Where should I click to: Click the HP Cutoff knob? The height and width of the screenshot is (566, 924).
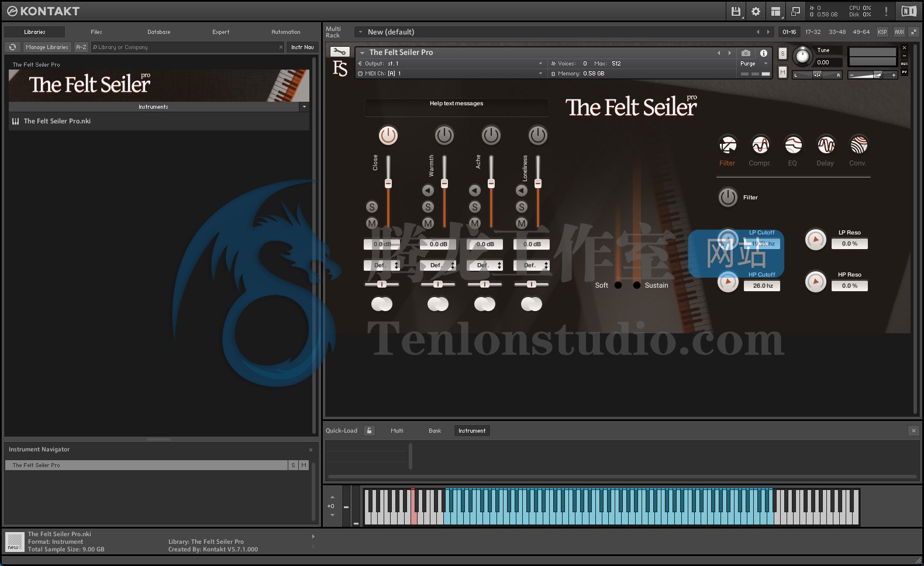click(728, 282)
